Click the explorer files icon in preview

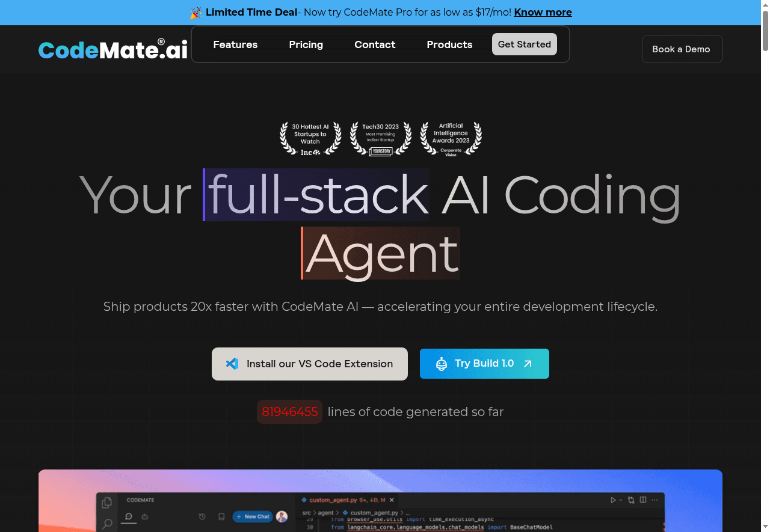coord(107,503)
